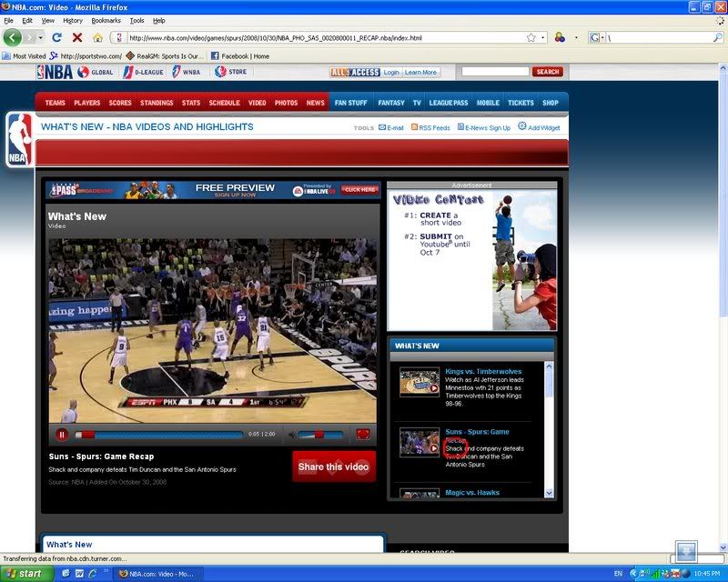
Task: Click the All Access Login link
Action: (391, 72)
